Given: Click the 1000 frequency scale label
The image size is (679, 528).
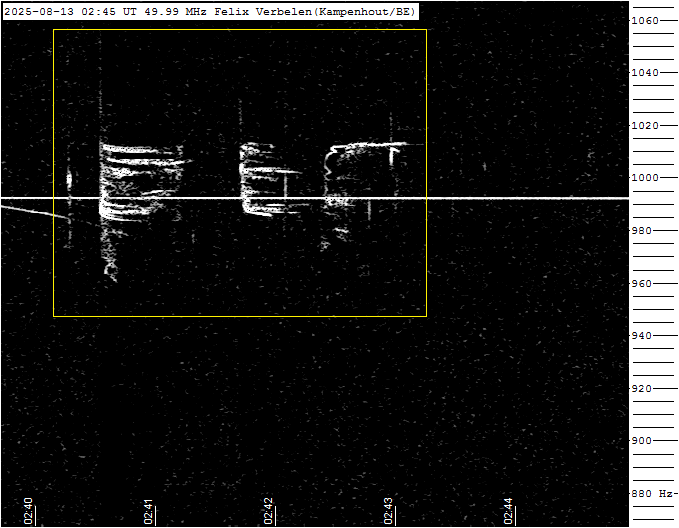Looking at the screenshot, I should [645, 178].
